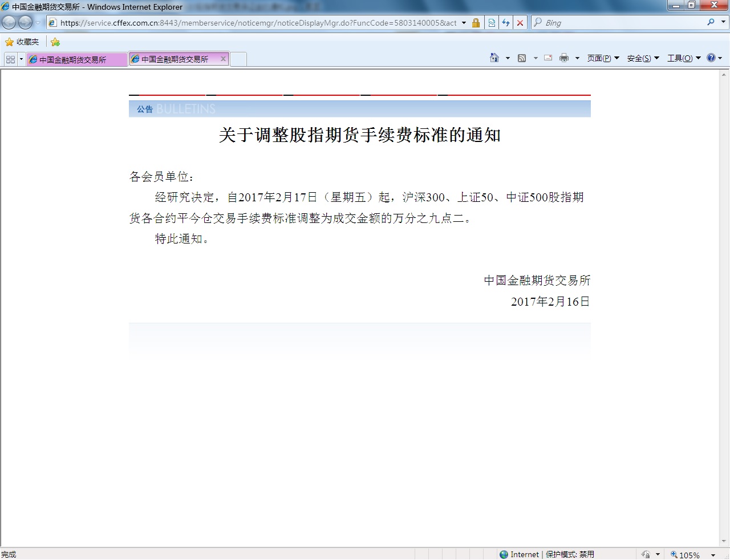
Task: Click the salutation text 各会员单位
Action: [161, 177]
